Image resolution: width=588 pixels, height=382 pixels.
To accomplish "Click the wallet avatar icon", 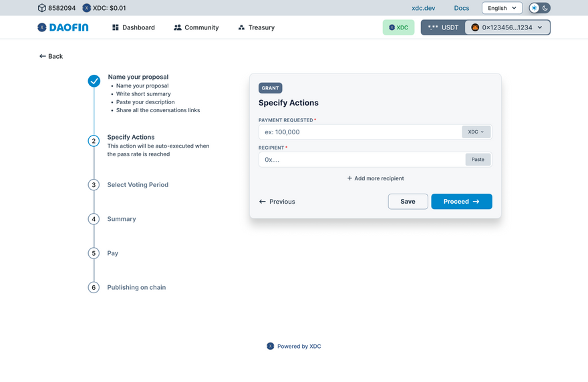I will [475, 27].
